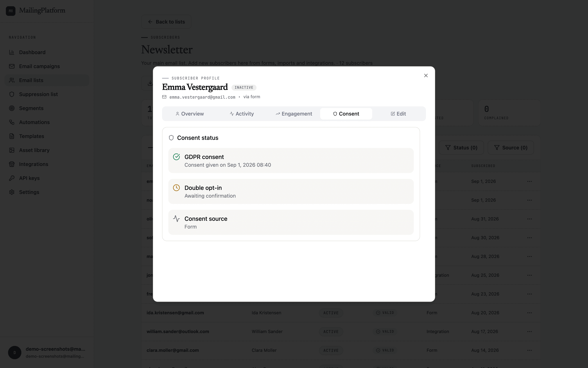This screenshot has width=588, height=368.
Task: Click the Settings gear icon
Action: (x=12, y=192)
